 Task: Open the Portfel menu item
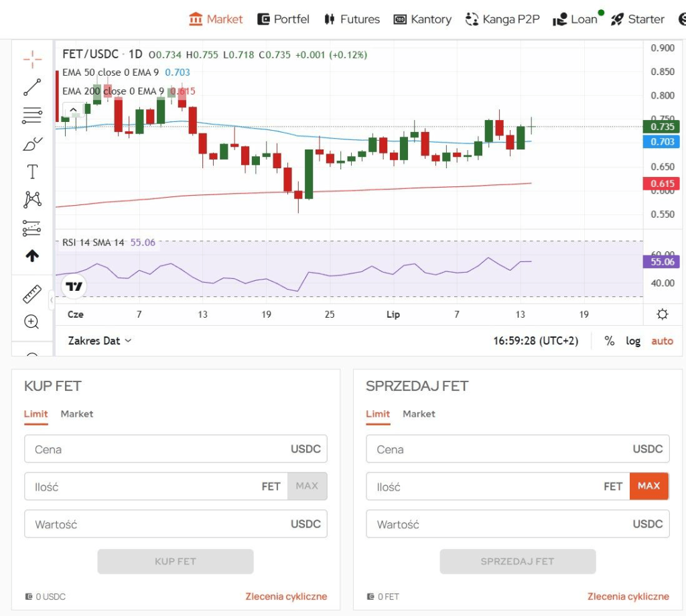283,19
